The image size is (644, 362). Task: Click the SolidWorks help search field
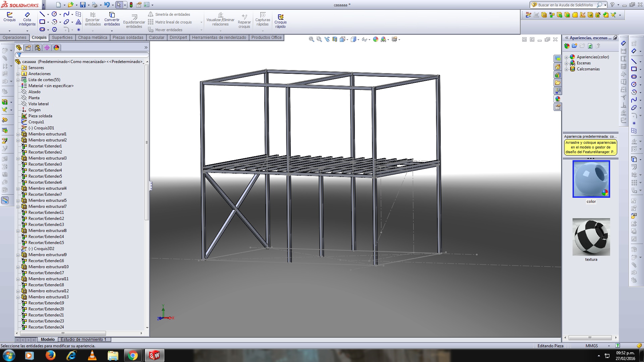(x=566, y=5)
